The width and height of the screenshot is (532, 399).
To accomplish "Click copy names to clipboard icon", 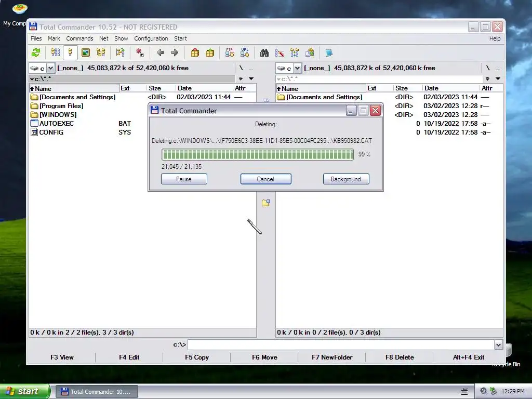I will 310,52.
